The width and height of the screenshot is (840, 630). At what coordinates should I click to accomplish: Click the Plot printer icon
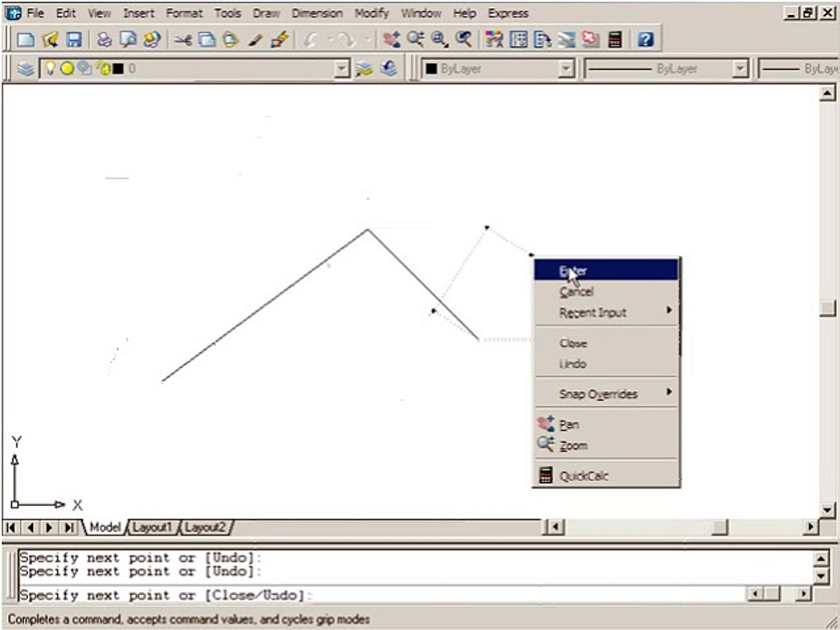coord(104,39)
